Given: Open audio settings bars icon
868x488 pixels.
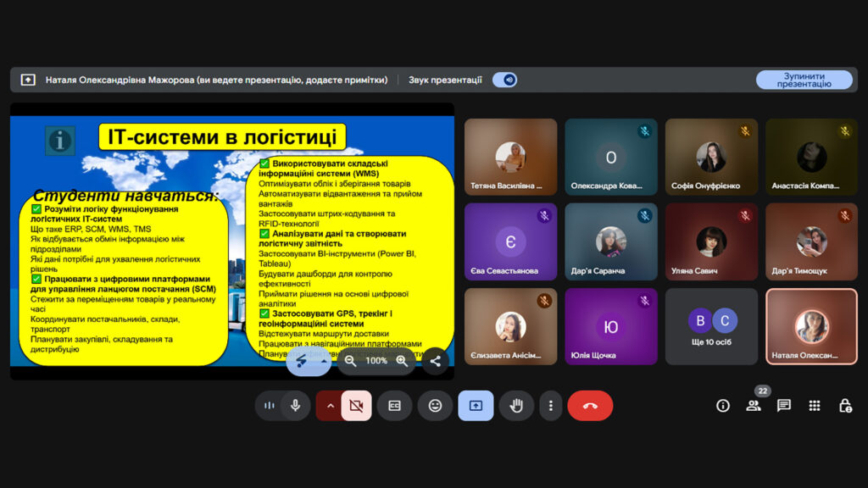Looking at the screenshot, I should (269, 406).
